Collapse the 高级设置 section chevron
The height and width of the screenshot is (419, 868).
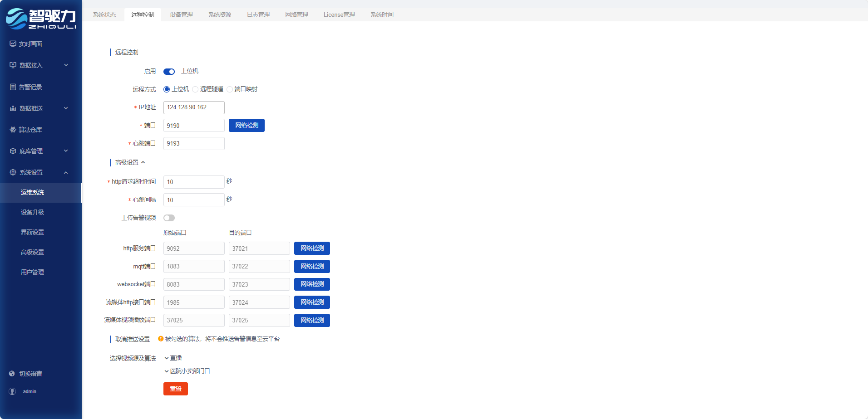143,162
